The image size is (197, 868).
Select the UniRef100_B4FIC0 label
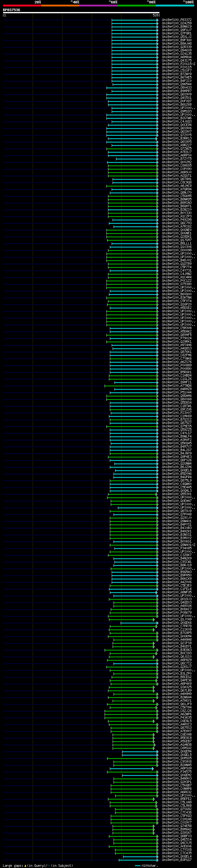click(x=176, y=81)
